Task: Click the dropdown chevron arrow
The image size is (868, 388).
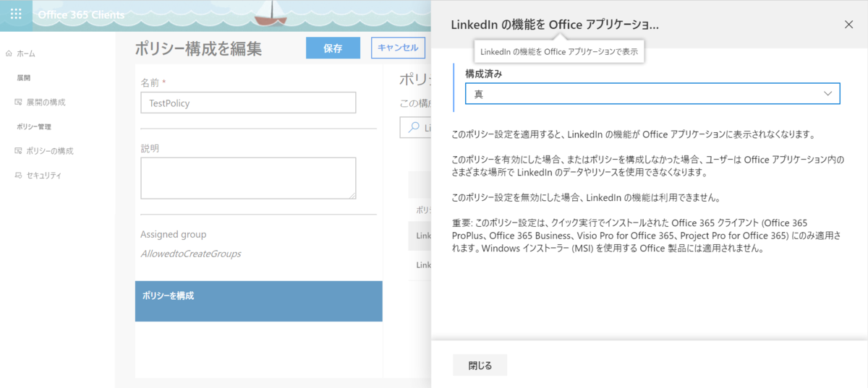Action: [828, 94]
